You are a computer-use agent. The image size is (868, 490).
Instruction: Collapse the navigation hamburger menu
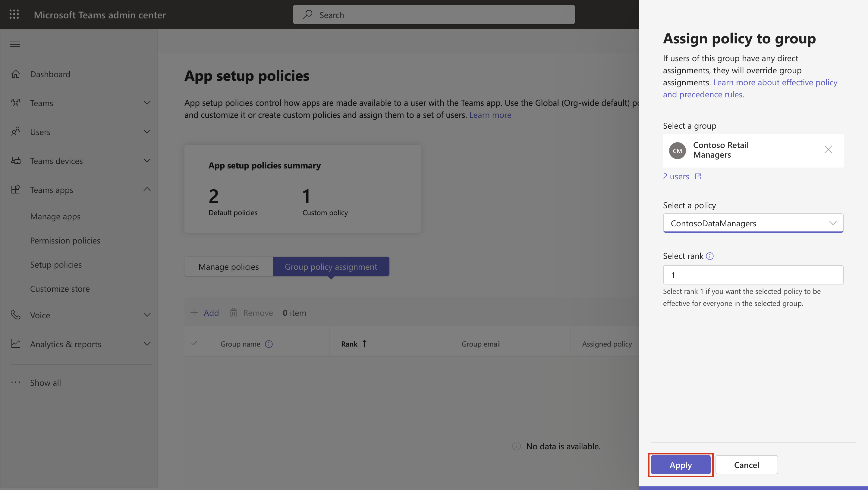click(x=15, y=44)
